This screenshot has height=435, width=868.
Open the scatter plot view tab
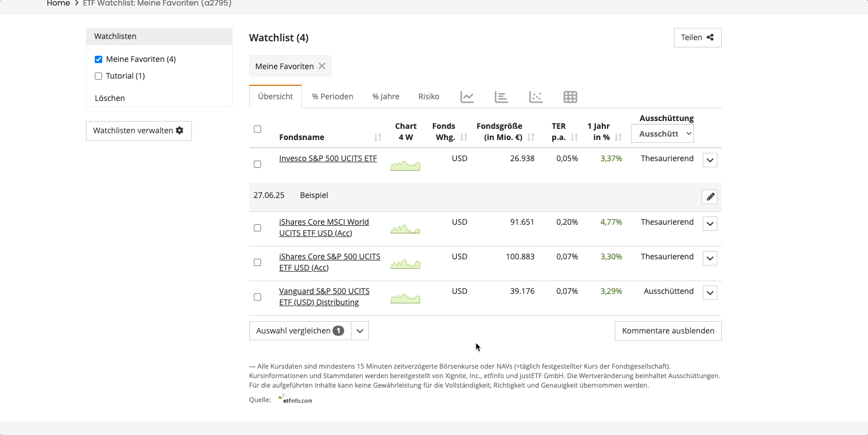click(x=536, y=97)
